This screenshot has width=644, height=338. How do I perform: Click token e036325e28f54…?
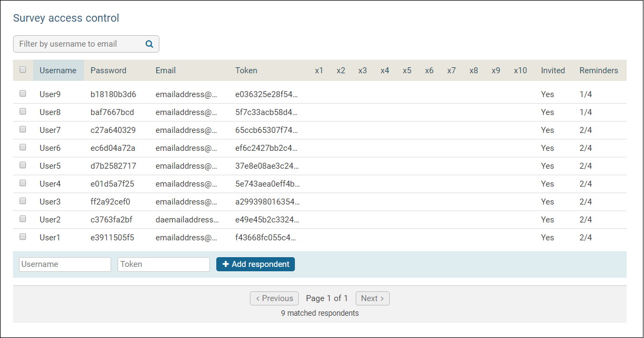click(266, 94)
